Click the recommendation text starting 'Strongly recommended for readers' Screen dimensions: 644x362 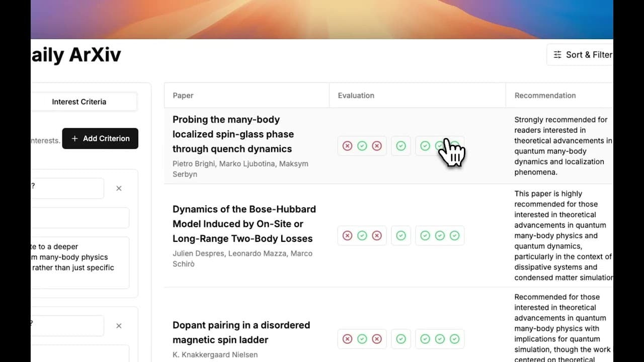563,146
